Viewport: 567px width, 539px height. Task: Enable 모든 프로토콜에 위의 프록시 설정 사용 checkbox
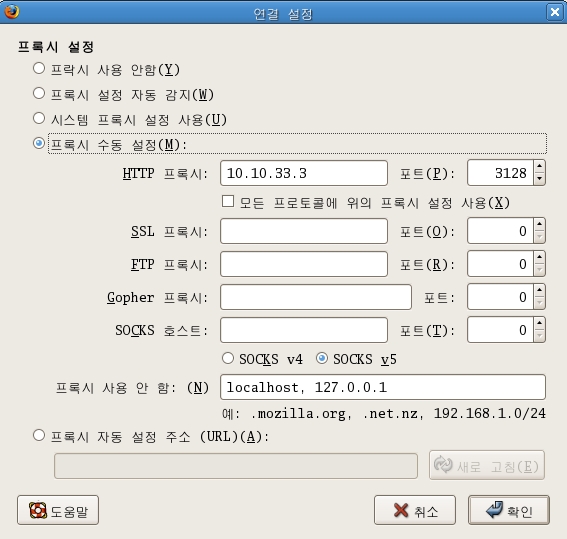[x=228, y=201]
